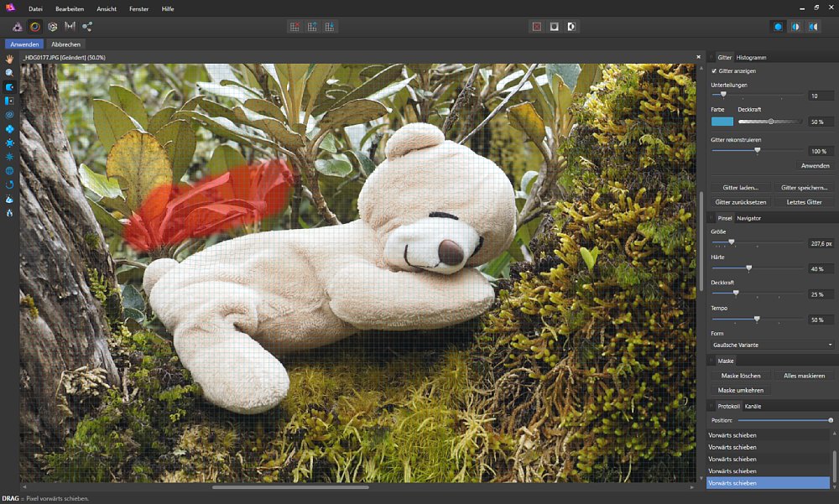Select the Twirl spiral tool

pos(9,115)
